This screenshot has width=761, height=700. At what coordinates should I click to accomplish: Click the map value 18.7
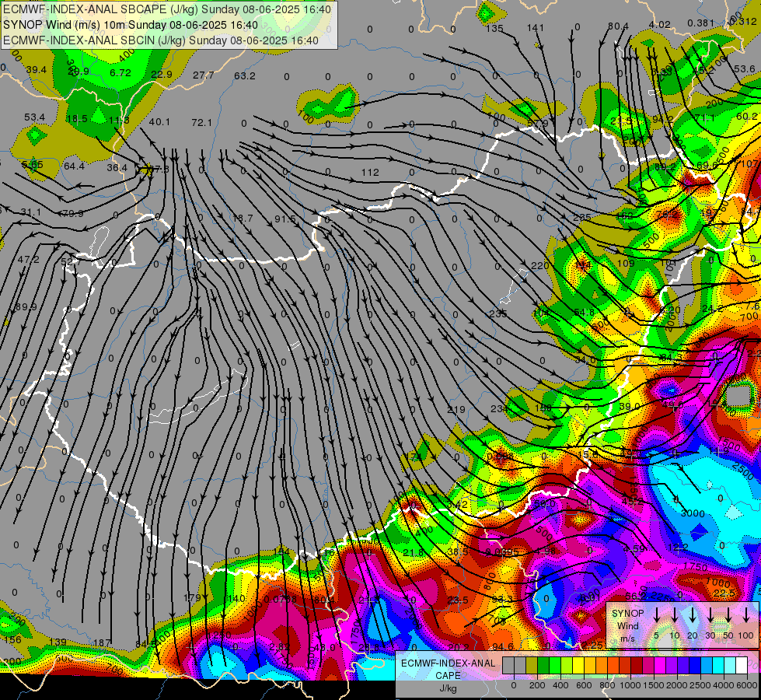[243, 219]
